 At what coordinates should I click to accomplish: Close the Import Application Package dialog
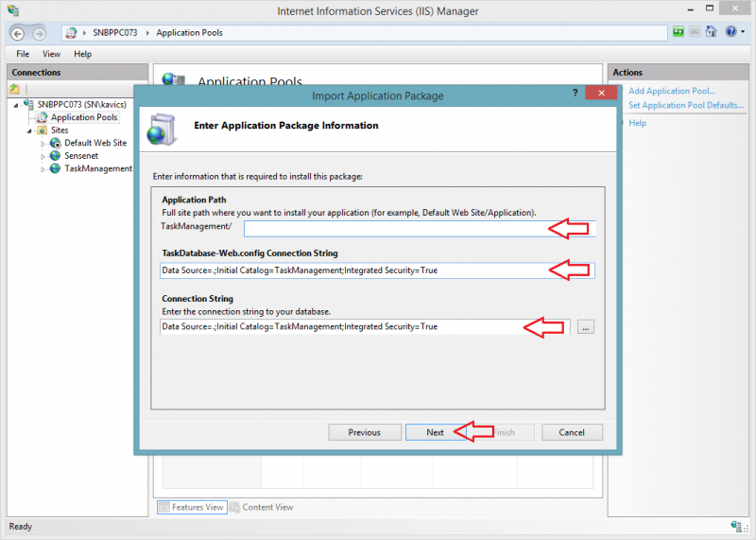pyautogui.click(x=601, y=93)
